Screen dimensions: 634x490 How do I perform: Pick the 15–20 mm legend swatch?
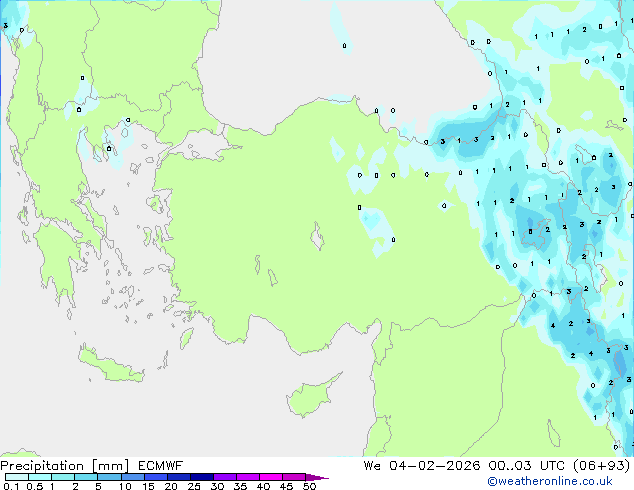click(x=155, y=477)
